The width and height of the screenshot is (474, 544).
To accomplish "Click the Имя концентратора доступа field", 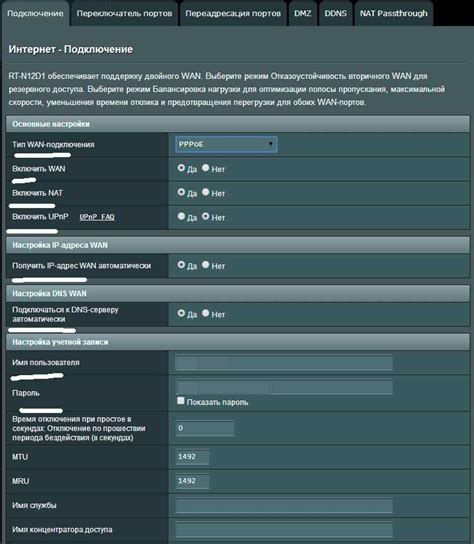I will pos(284,529).
